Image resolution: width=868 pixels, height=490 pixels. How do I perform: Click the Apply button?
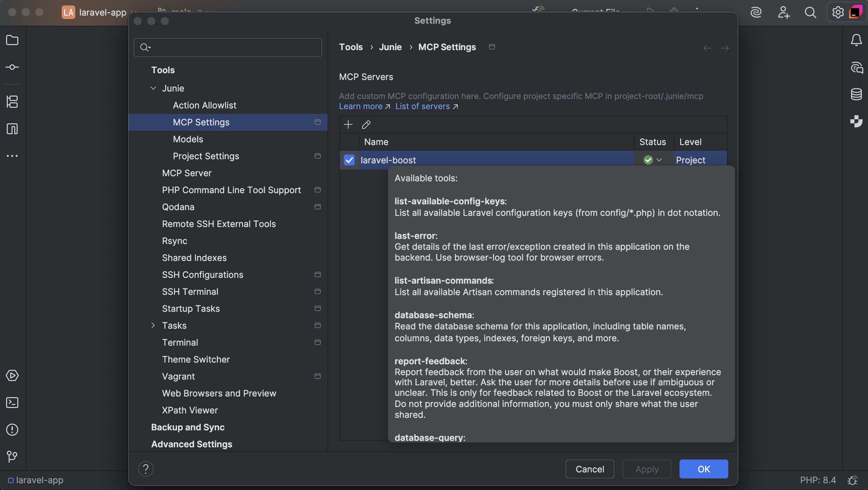tap(647, 469)
